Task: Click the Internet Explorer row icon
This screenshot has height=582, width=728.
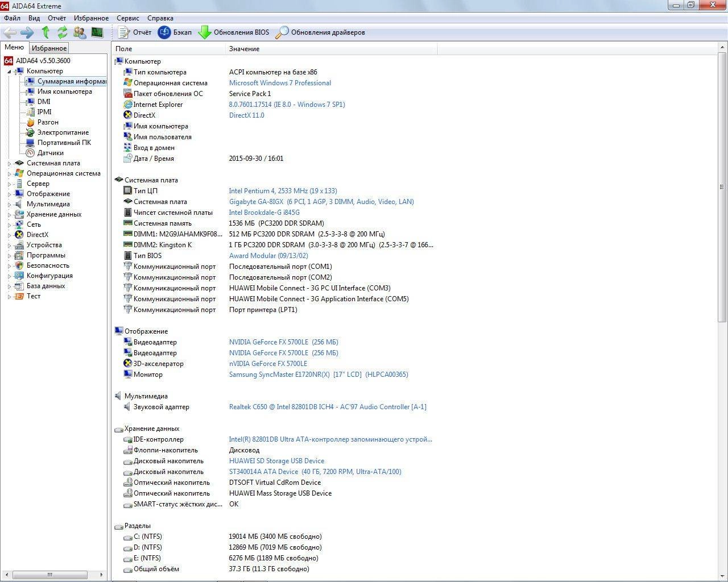Action: click(x=128, y=105)
